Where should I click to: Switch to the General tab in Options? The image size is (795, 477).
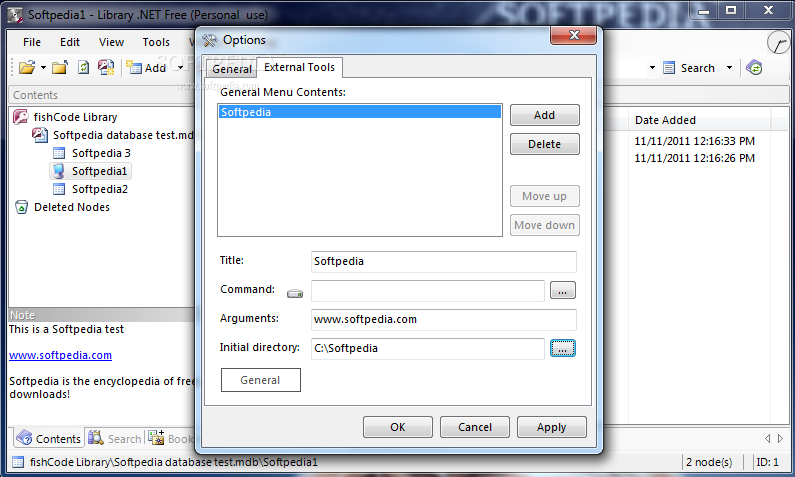[x=232, y=69]
